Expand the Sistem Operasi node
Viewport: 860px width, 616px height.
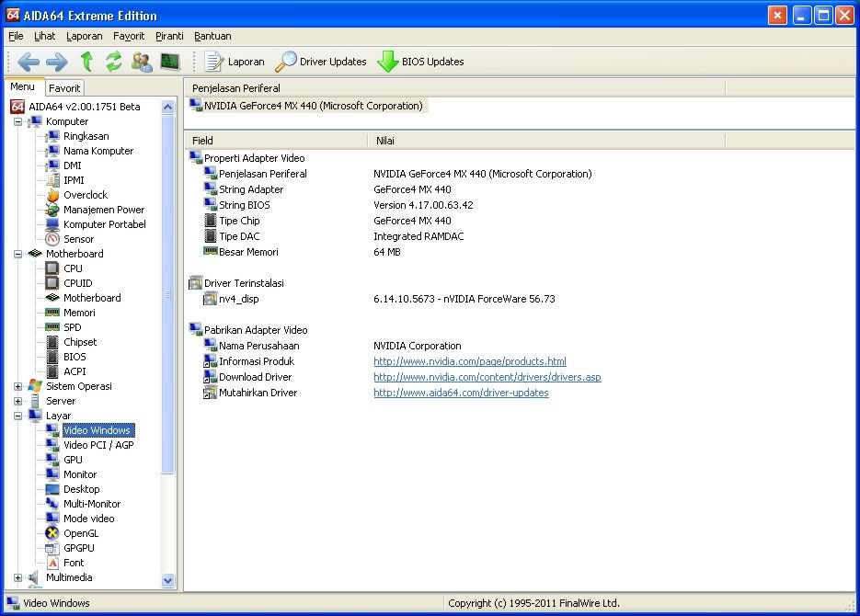click(x=18, y=386)
